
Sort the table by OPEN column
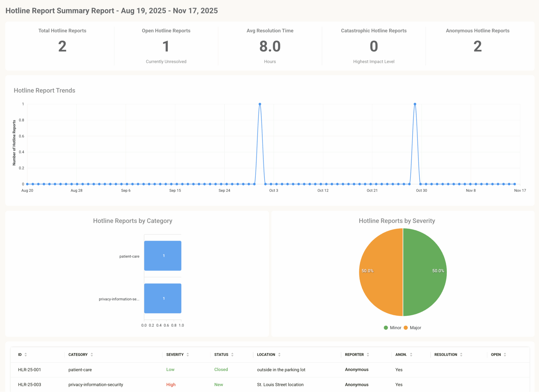coord(505,354)
